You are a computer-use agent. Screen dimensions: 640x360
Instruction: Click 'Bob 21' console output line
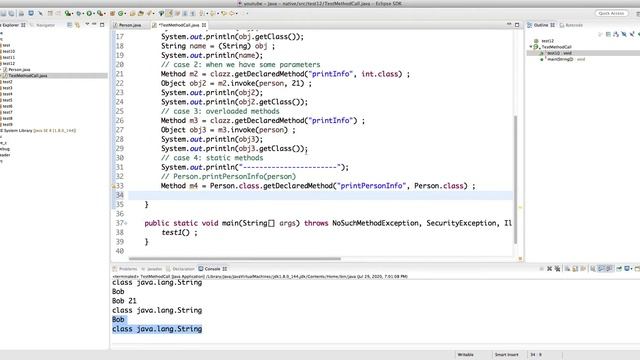(124, 301)
